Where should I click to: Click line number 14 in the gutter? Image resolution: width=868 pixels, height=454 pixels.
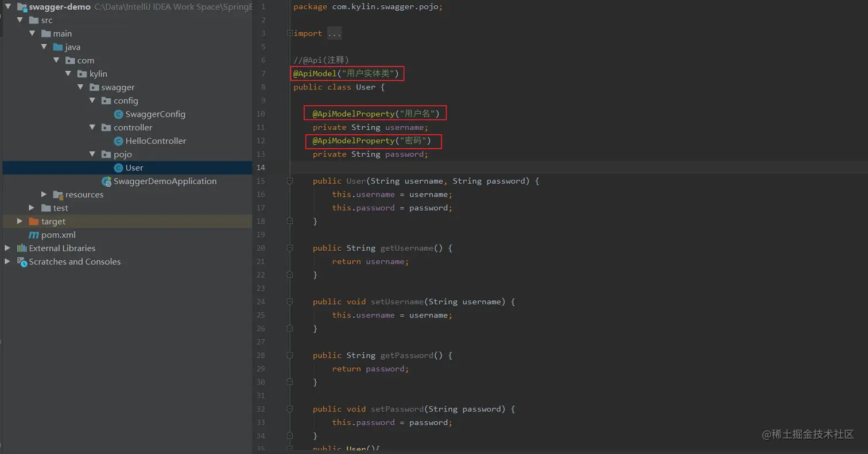261,168
